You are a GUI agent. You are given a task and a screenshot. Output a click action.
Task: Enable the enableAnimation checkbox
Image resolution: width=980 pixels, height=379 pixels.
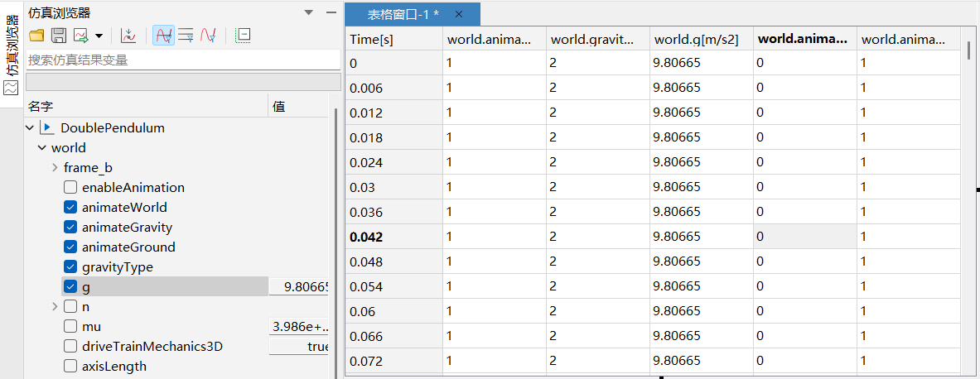(x=70, y=188)
